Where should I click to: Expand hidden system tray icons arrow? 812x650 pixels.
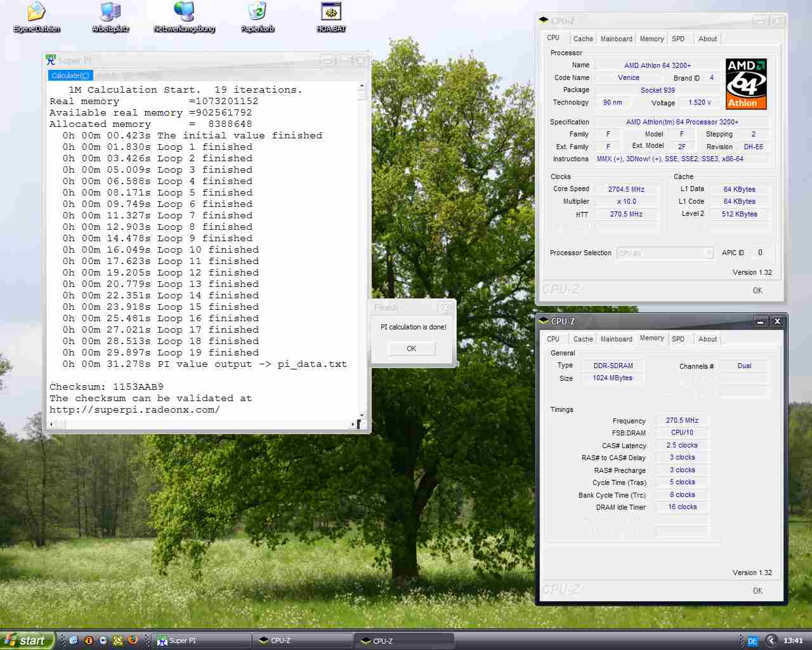(771, 640)
